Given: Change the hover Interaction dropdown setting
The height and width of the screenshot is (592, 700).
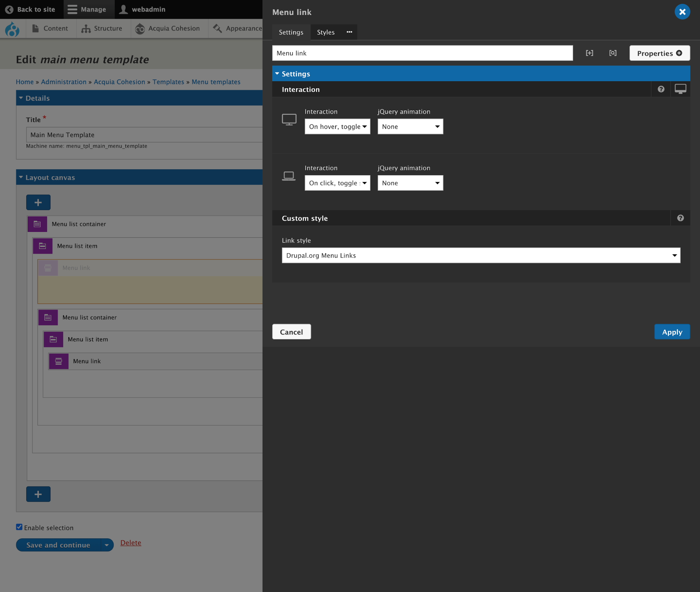Looking at the screenshot, I should [338, 126].
